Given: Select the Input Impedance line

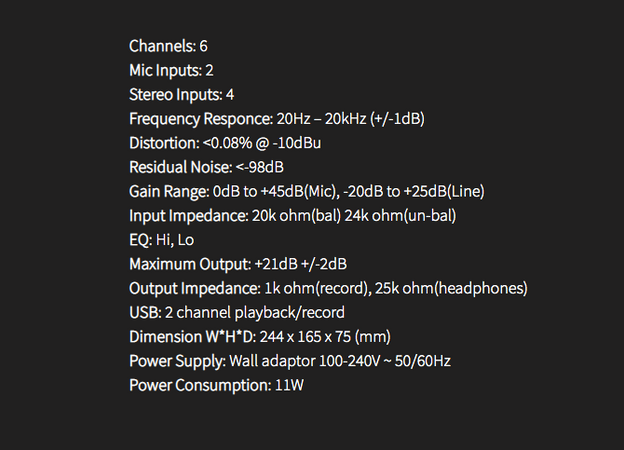Looking at the screenshot, I should pyautogui.click(x=293, y=216).
